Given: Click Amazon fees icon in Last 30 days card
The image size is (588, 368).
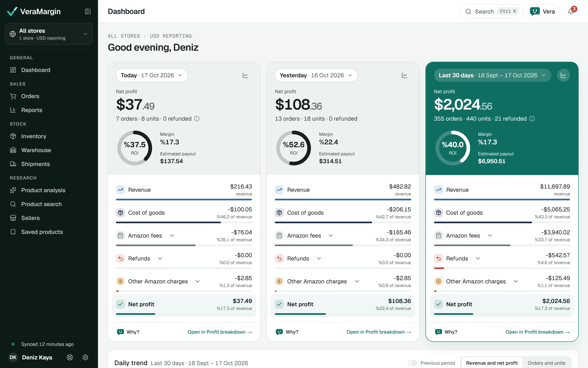Looking at the screenshot, I should (x=438, y=235).
